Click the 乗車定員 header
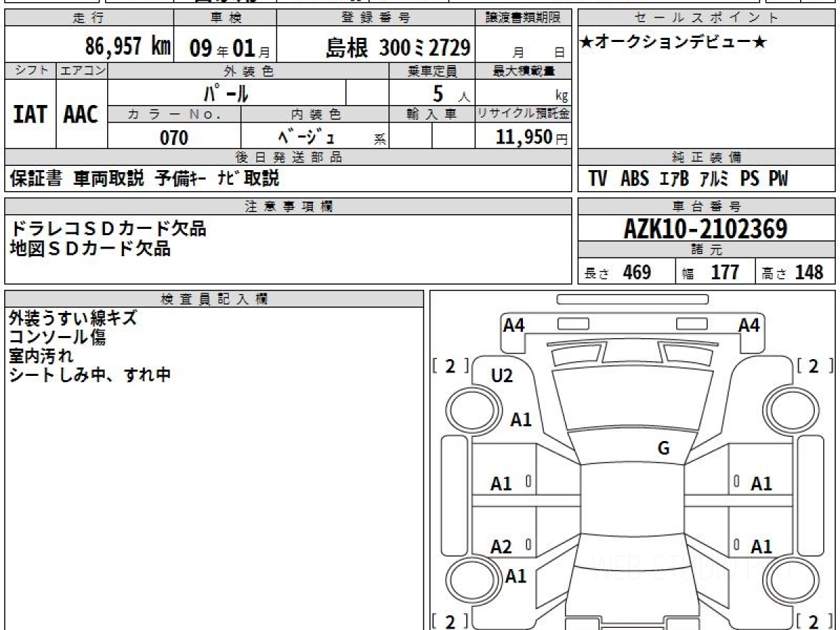 [431, 71]
